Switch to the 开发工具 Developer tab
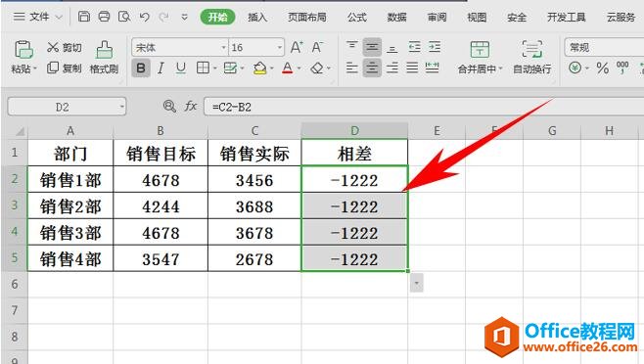The width and height of the screenshot is (644, 364). (x=567, y=17)
